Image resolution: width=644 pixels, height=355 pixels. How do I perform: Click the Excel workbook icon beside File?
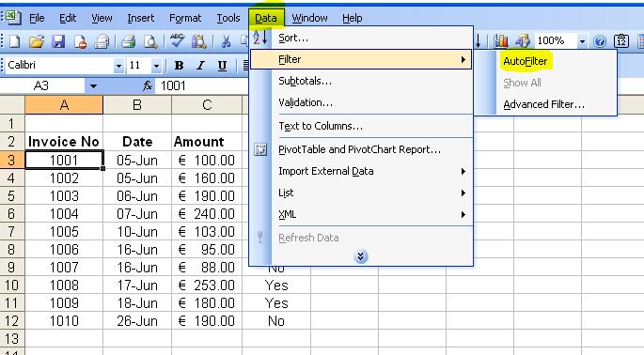(13, 17)
